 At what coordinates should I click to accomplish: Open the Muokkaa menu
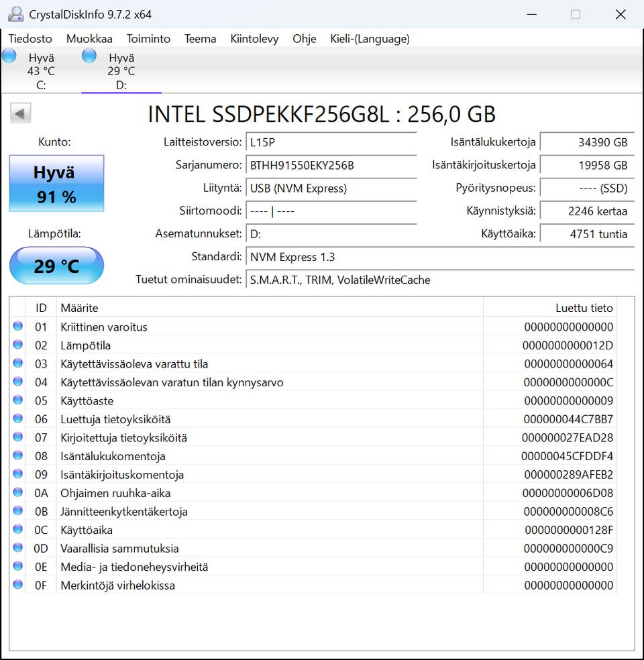89,39
